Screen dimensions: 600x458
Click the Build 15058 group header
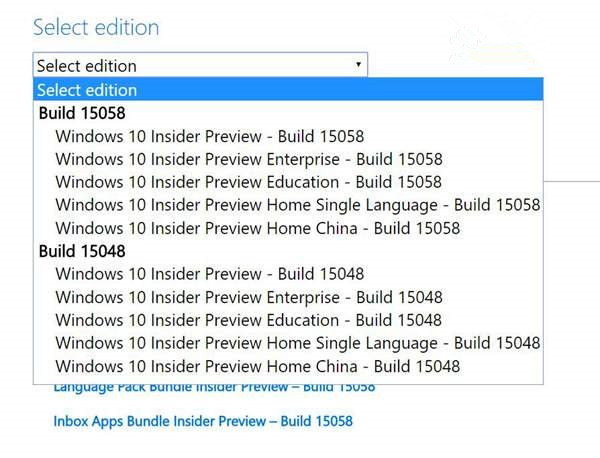click(82, 113)
